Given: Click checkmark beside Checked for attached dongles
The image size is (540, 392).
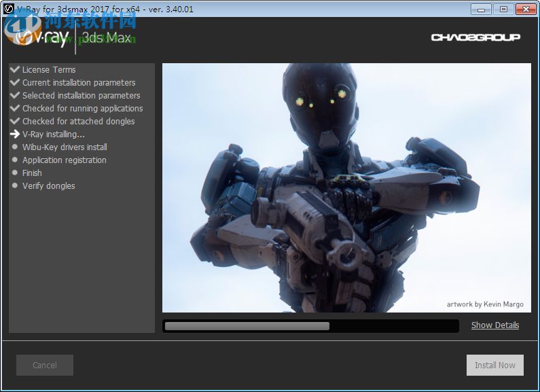Looking at the screenshot, I should (15, 120).
